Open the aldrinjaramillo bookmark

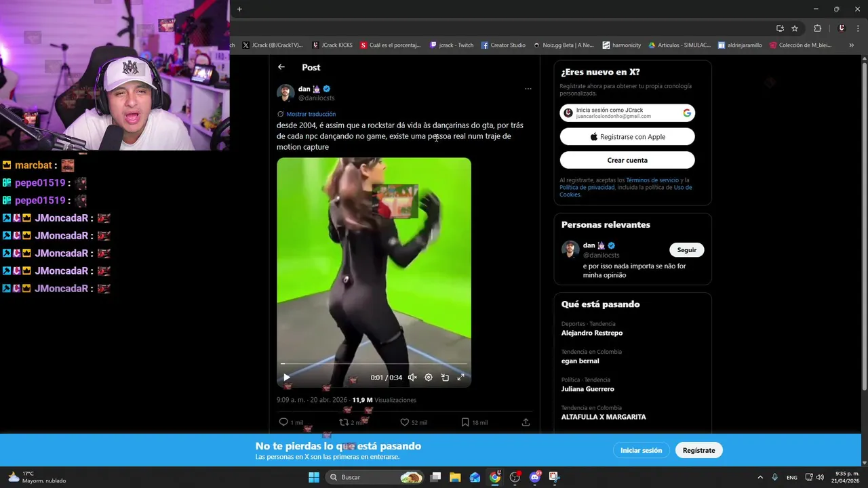pyautogui.click(x=740, y=45)
